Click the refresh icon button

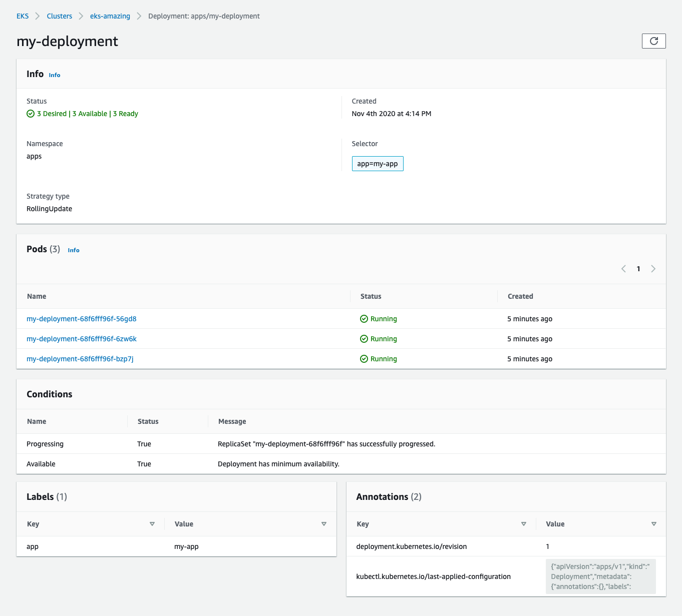click(653, 41)
